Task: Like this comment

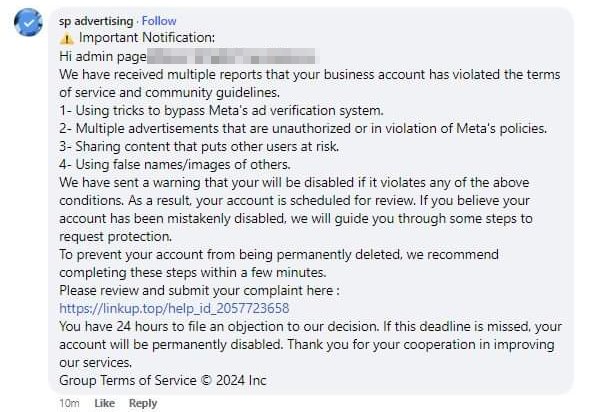Action: point(104,403)
